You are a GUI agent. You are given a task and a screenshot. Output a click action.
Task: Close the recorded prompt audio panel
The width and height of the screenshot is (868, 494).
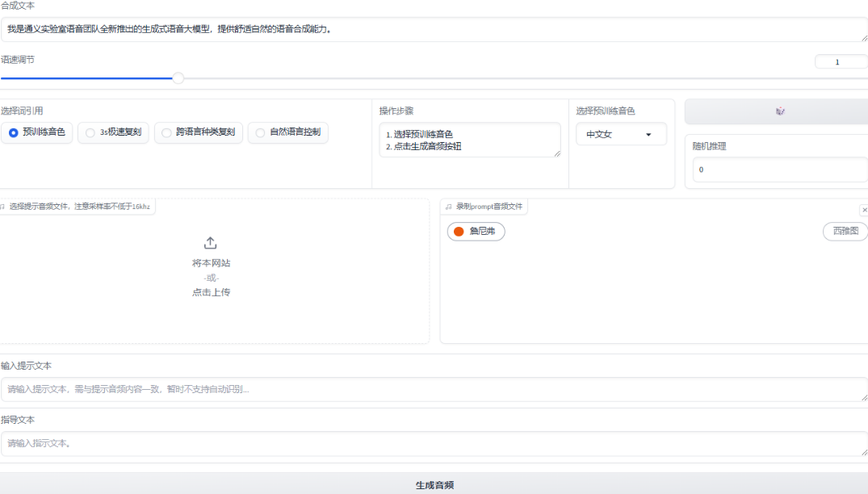coord(864,209)
